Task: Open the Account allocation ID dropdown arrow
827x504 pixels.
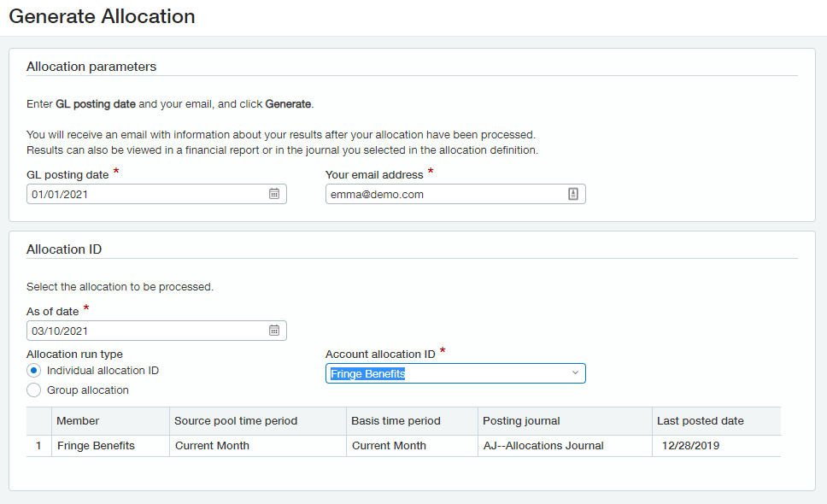Action: pos(574,373)
